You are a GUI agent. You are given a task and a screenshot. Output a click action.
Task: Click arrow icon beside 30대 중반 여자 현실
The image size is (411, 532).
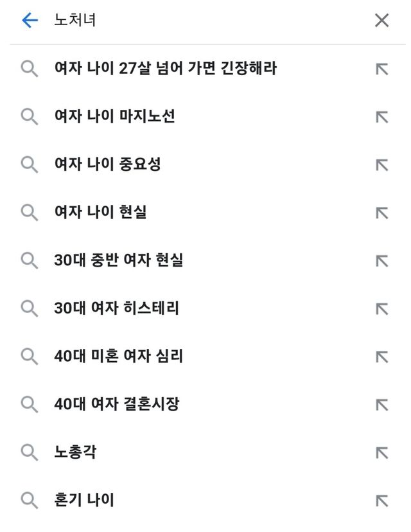tap(382, 261)
